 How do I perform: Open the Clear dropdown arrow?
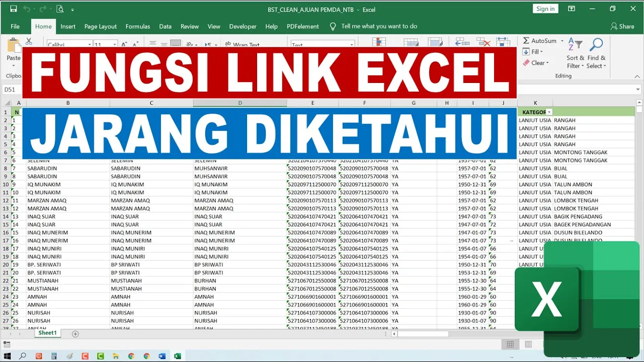click(x=547, y=63)
